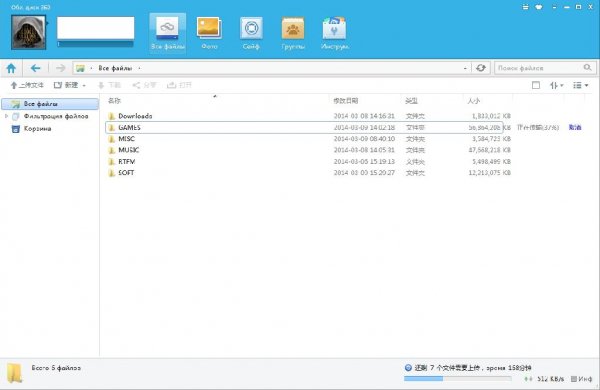
Task: Tick the select-all checkbox in toolbar
Action: point(536,85)
